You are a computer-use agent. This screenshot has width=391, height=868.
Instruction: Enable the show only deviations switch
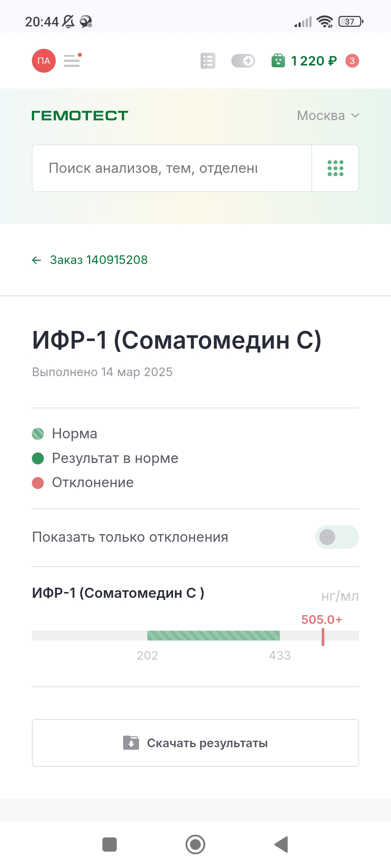click(337, 537)
